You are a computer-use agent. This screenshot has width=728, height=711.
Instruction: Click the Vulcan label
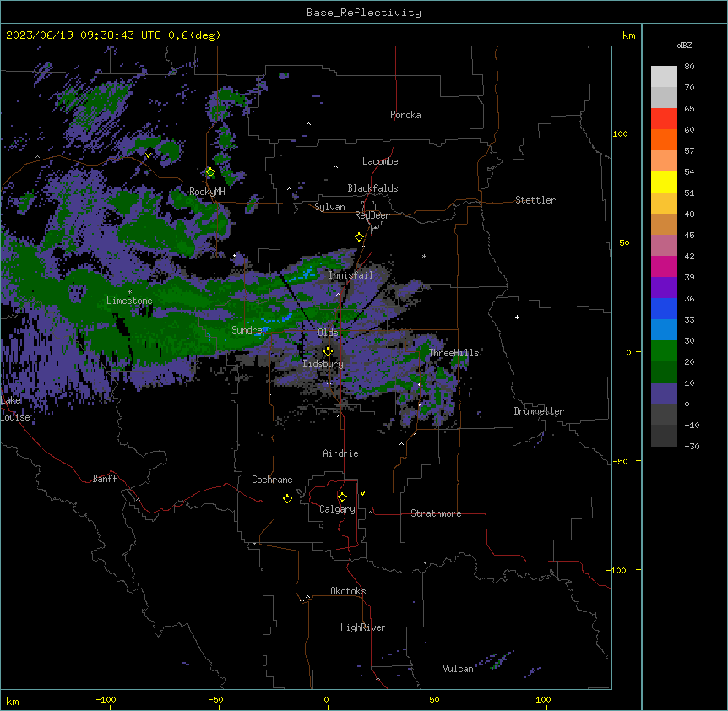[x=459, y=669]
